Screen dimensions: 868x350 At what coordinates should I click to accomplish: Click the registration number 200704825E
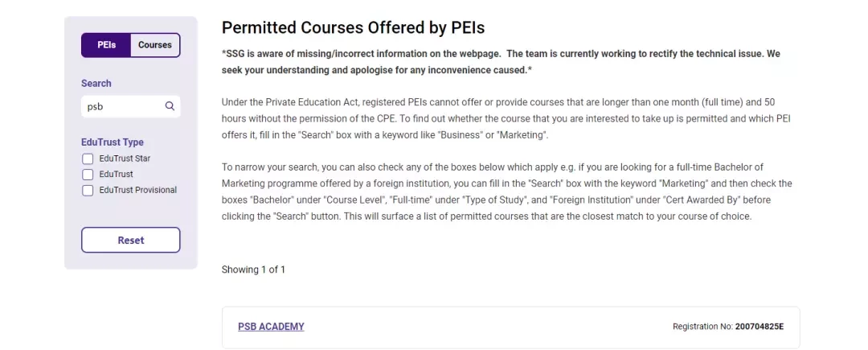pyautogui.click(x=759, y=327)
